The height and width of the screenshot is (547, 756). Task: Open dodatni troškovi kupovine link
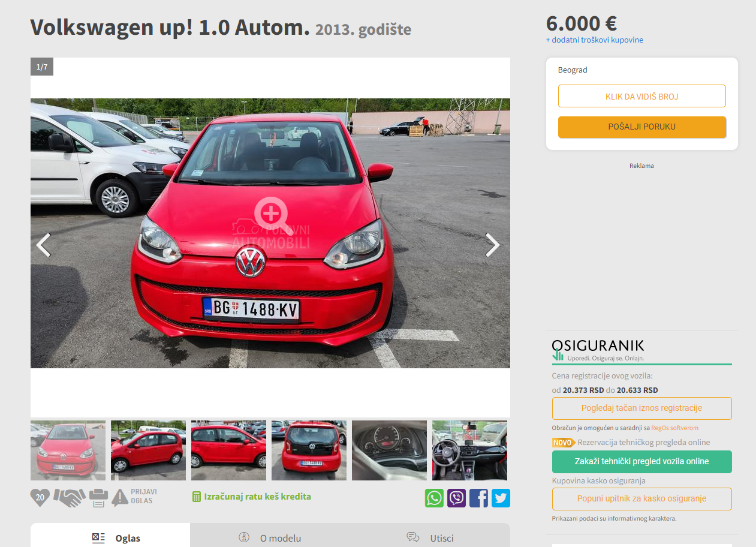594,40
